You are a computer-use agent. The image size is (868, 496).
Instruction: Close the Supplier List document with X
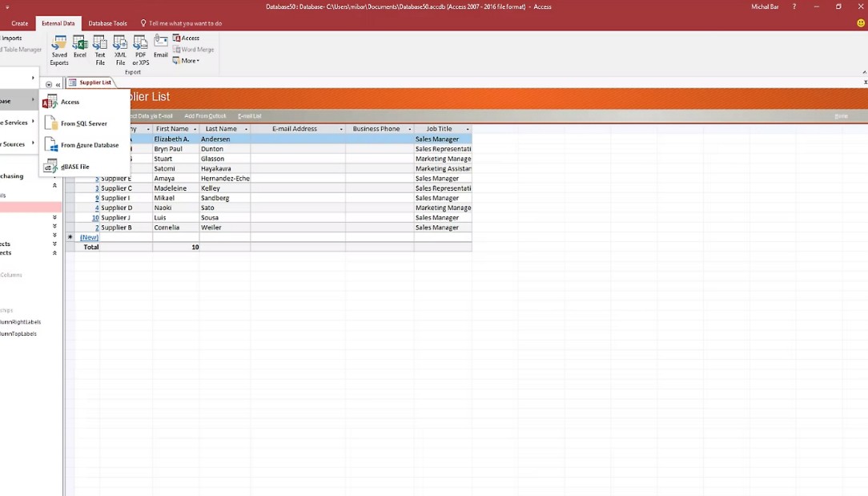pyautogui.click(x=866, y=83)
